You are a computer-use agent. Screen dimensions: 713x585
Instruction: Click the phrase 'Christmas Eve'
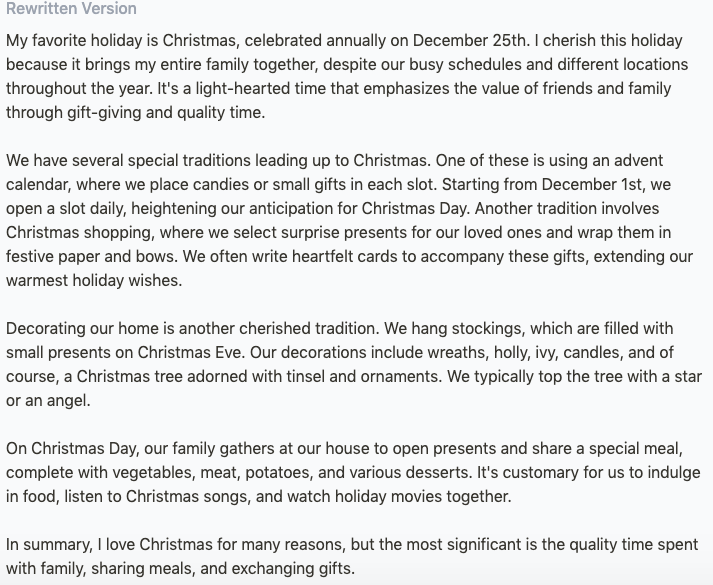189,353
